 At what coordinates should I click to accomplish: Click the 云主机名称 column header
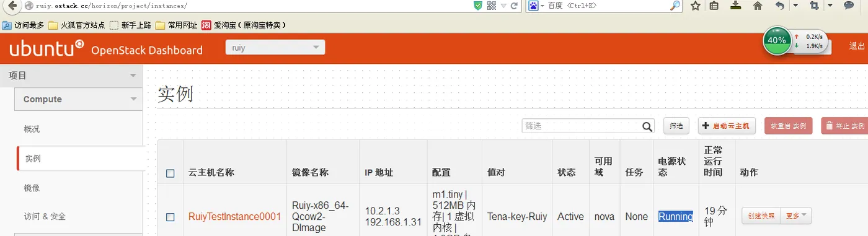pos(211,172)
